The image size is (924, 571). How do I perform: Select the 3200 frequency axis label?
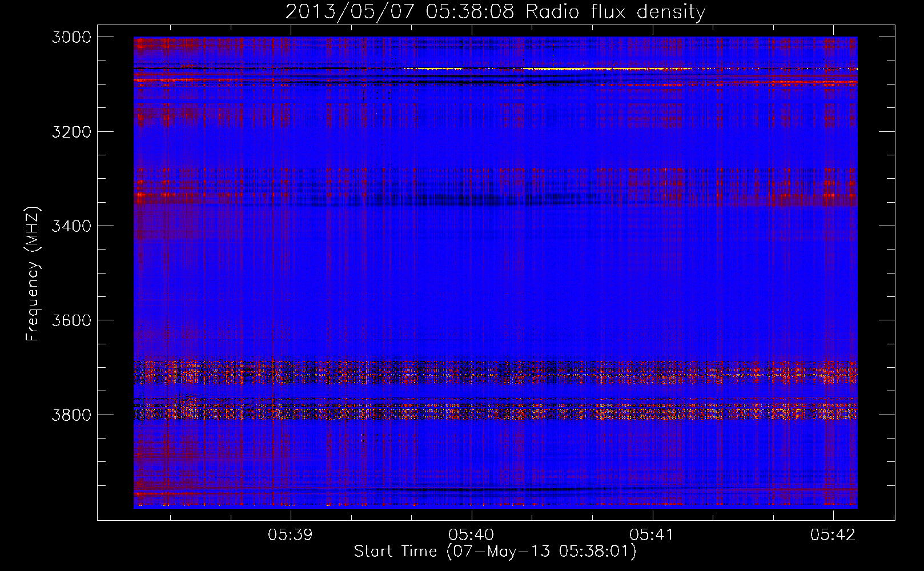[x=71, y=131]
